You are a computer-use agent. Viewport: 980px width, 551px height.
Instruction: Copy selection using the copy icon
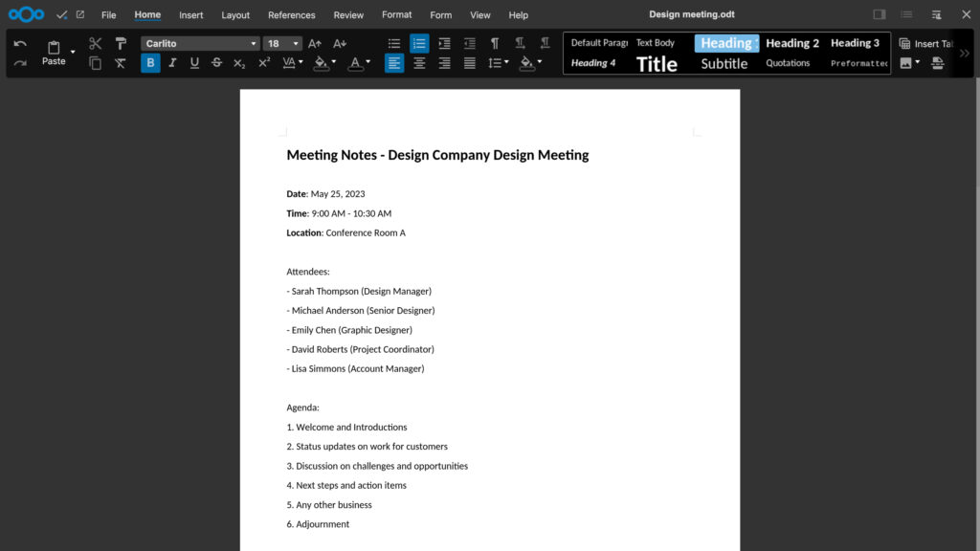click(x=95, y=63)
